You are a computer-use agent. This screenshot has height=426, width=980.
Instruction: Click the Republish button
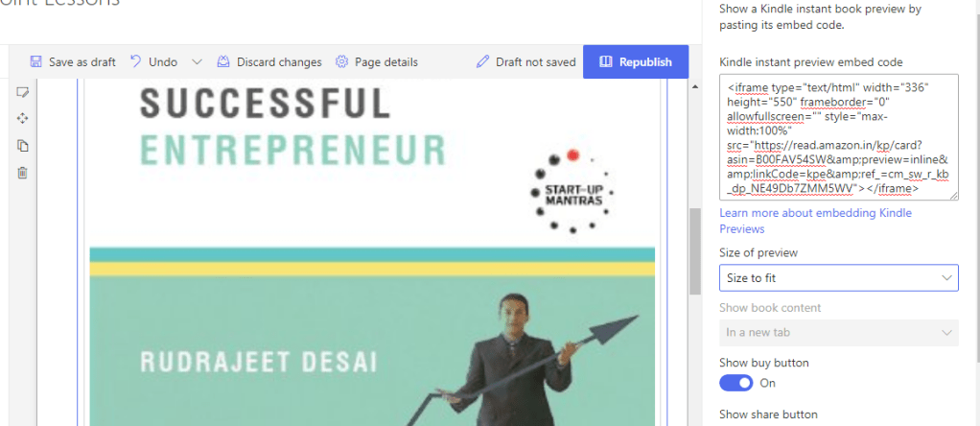636,62
